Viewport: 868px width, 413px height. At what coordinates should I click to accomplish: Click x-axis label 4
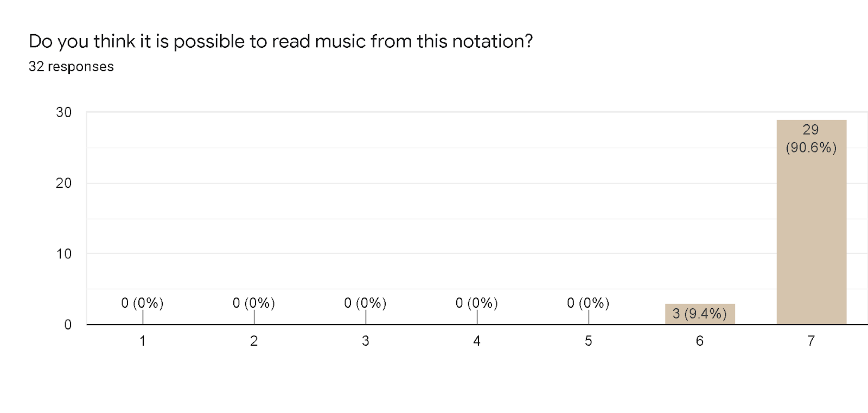point(477,341)
